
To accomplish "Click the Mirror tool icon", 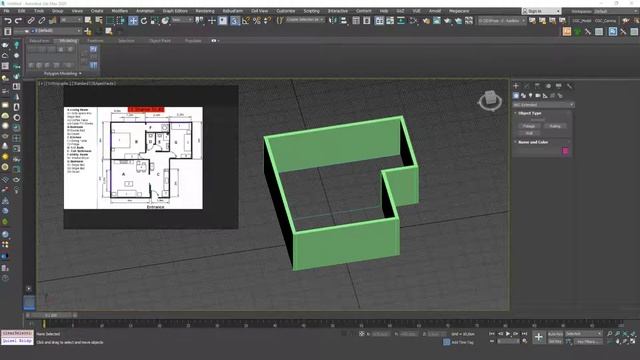I will [x=333, y=20].
